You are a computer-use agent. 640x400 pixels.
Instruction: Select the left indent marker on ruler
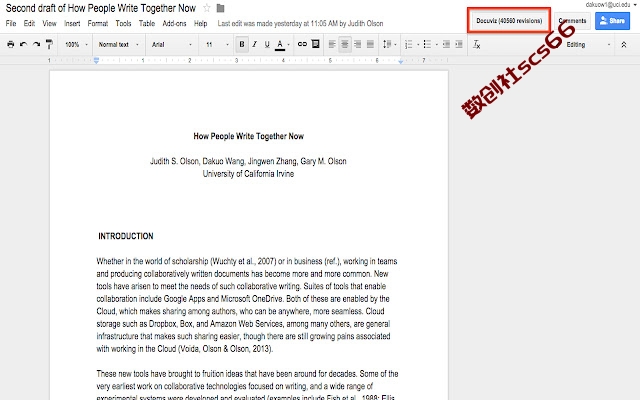click(96, 60)
